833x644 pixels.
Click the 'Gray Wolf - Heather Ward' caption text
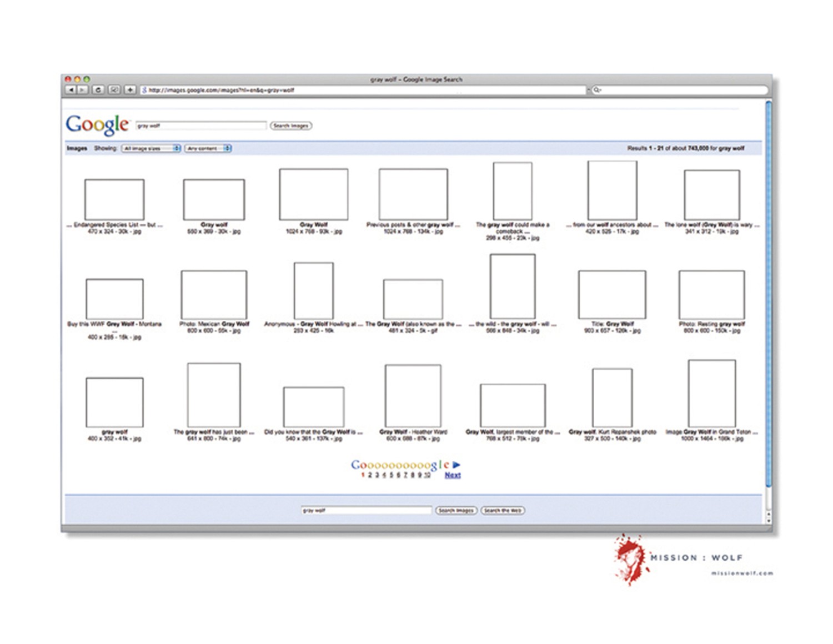coord(413,432)
